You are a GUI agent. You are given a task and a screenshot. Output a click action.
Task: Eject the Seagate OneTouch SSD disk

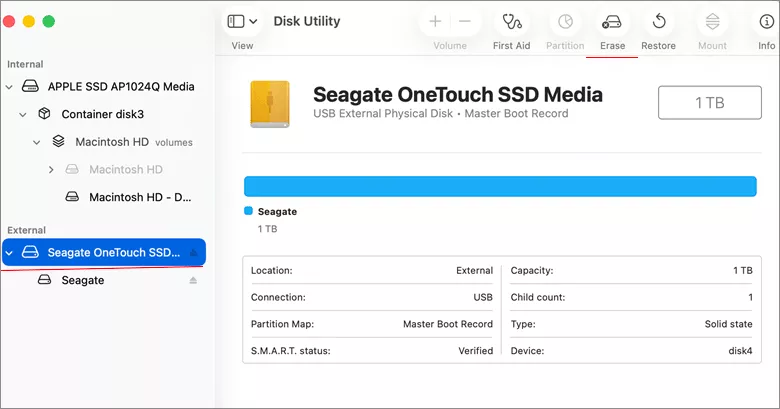coord(194,253)
